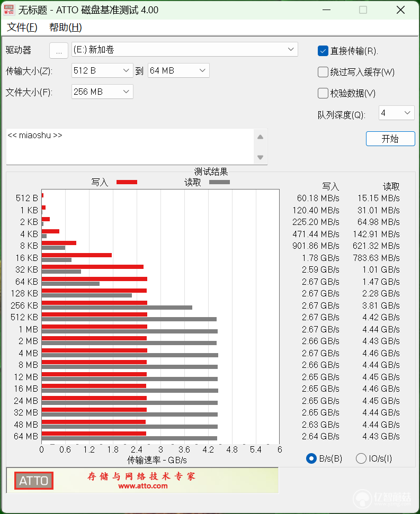Open the 512 B transfer size start dropdown
Viewport: 420px width, 514px height.
(102, 70)
